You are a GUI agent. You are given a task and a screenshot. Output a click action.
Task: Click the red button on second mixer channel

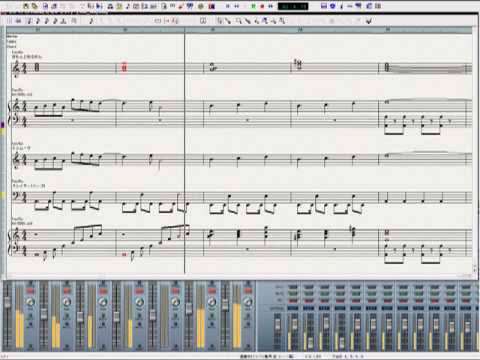[x=67, y=291]
